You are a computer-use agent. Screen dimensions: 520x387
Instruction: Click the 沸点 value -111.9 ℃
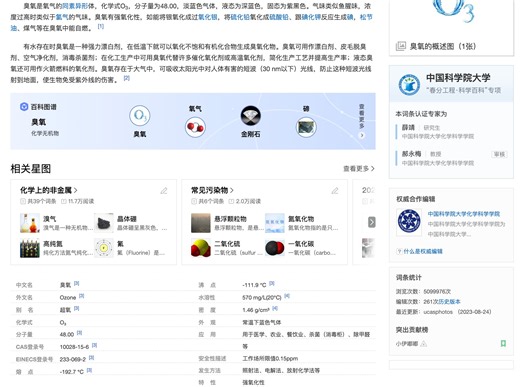coord(254,285)
